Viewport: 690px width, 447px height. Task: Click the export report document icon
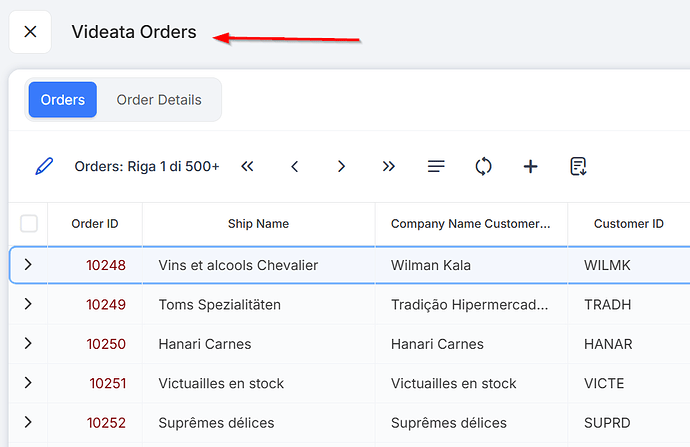578,166
